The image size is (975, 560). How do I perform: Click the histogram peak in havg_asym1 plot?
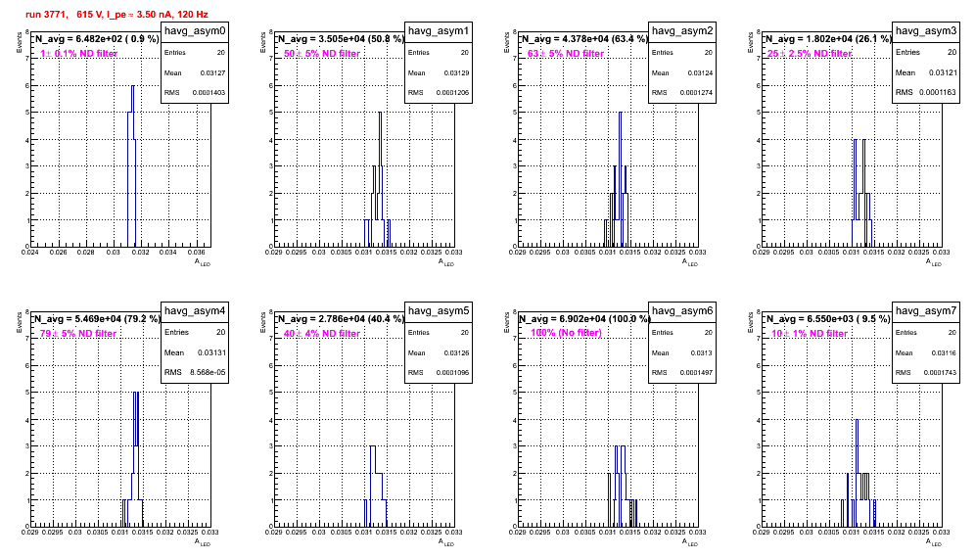(x=380, y=113)
